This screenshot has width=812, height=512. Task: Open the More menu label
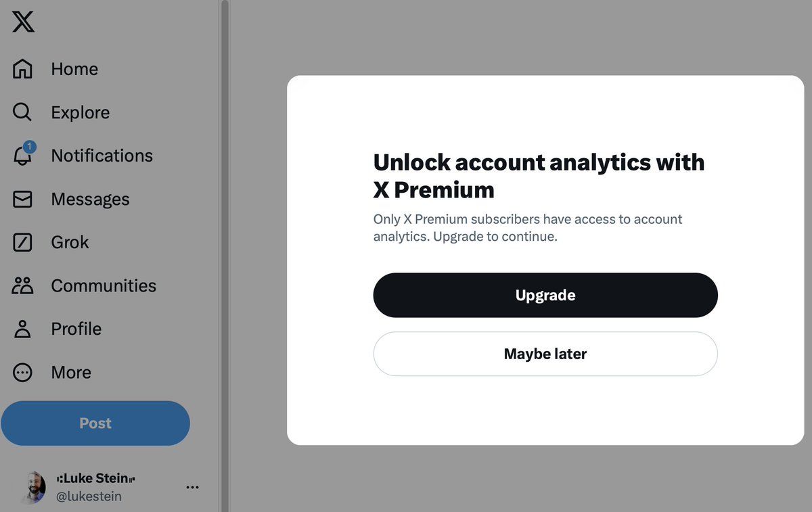click(71, 373)
